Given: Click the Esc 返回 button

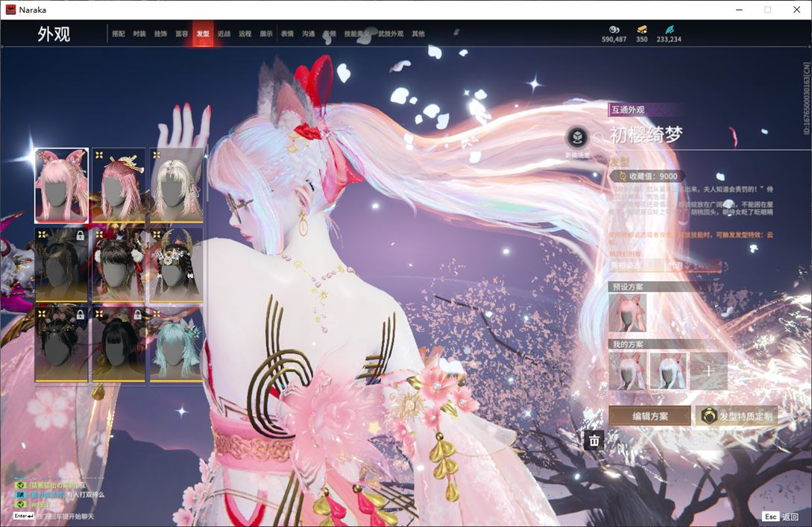Looking at the screenshot, I should [x=781, y=517].
